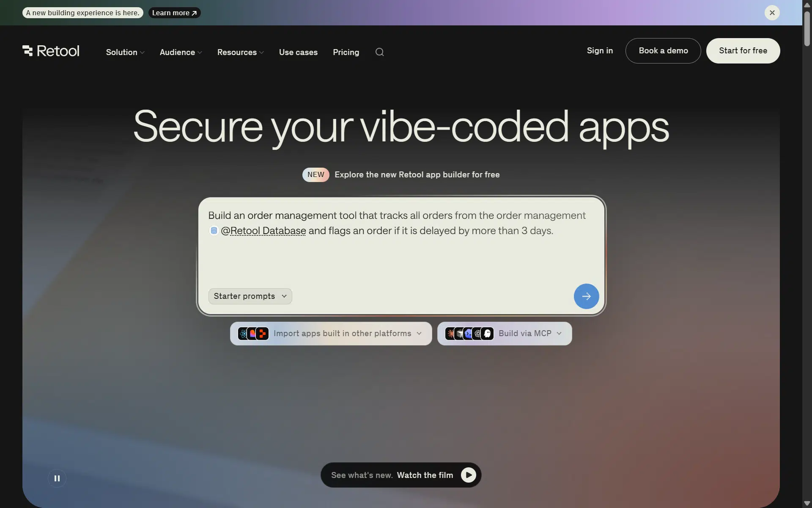
Task: Click the orange Replit logo in Import apps
Action: pos(262,334)
